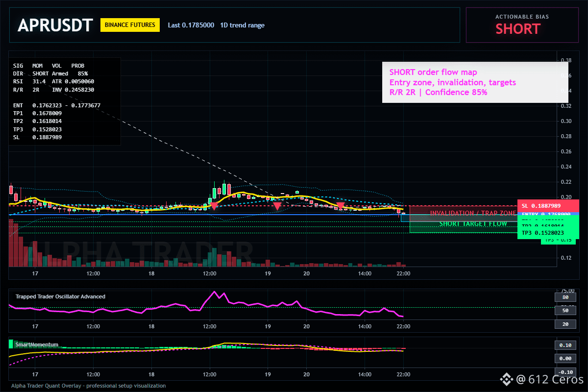
Task: Click the red signal triangle near the 19 date
Action: pos(277,206)
